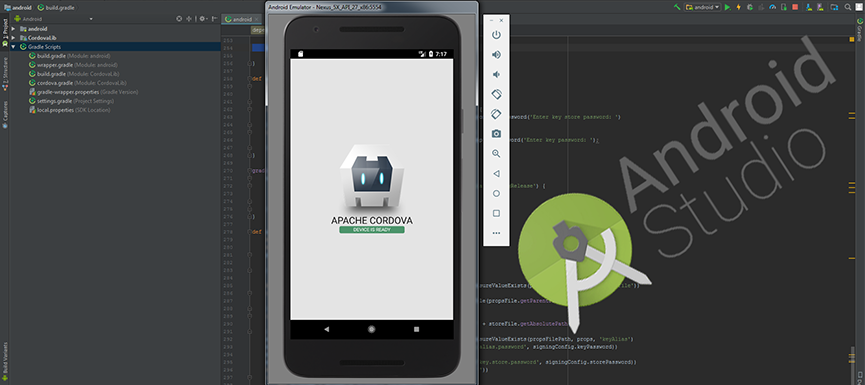The width and height of the screenshot is (865, 385).
Task: Collapse the Gradle Scripts node
Action: [13, 47]
